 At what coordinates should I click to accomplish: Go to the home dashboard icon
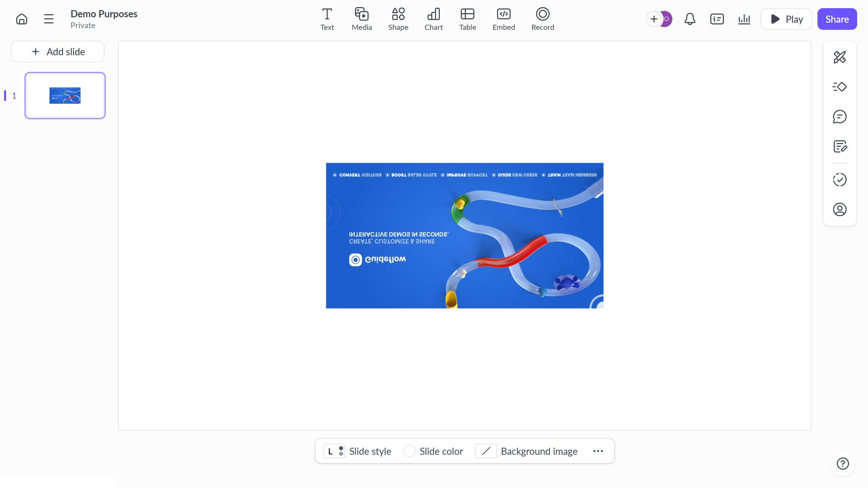[22, 19]
